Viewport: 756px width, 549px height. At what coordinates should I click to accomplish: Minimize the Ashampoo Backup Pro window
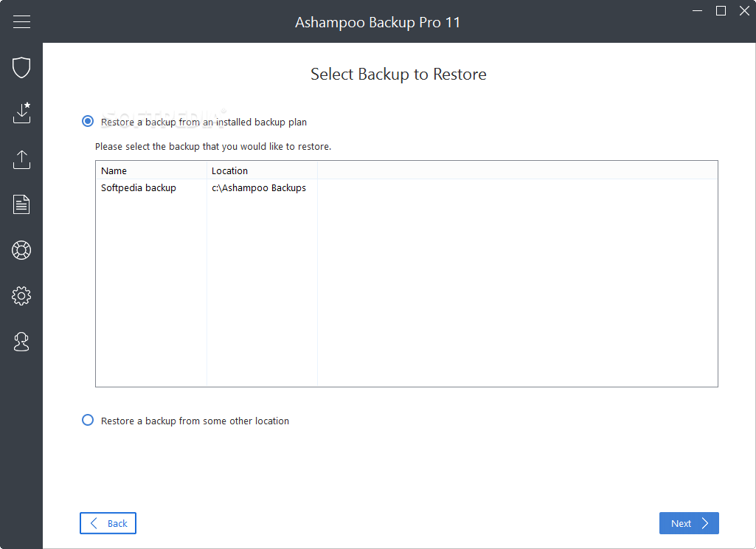tap(697, 10)
